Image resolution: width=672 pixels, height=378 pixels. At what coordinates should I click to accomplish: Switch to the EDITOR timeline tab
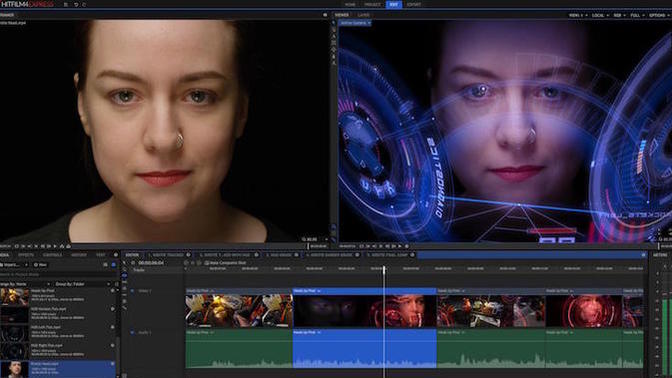click(132, 255)
